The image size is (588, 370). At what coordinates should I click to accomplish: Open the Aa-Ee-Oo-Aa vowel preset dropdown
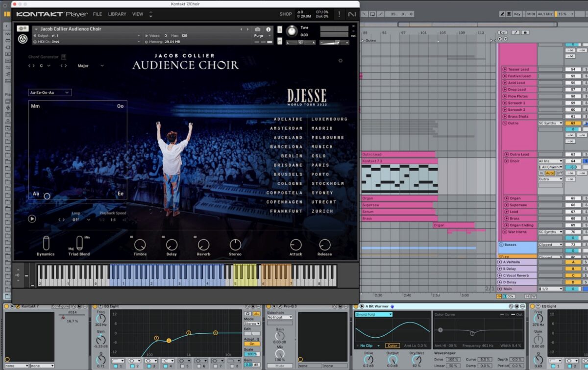coord(50,92)
